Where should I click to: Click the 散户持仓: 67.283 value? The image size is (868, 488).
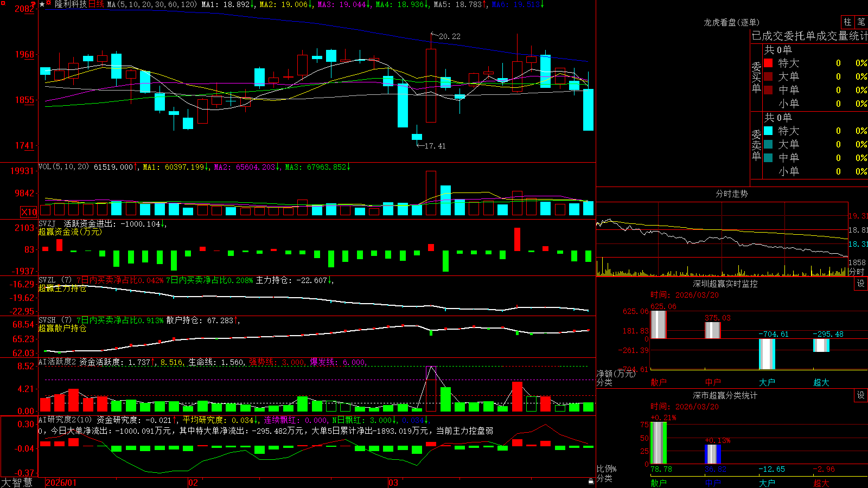[x=200, y=320]
